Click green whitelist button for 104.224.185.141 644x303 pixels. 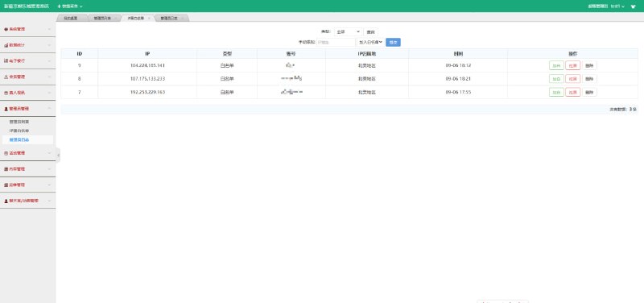556,65
